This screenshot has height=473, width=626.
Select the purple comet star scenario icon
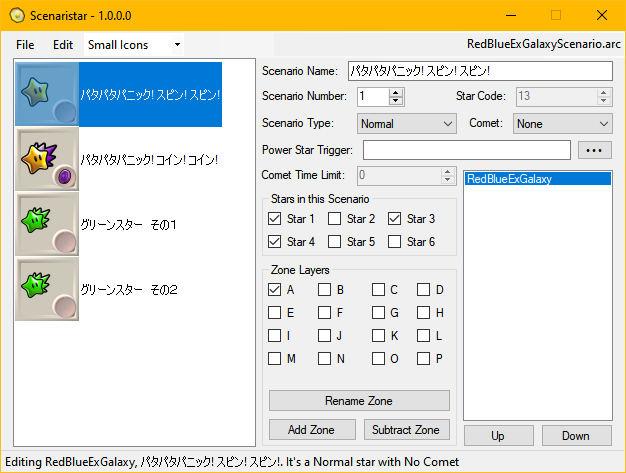47,159
